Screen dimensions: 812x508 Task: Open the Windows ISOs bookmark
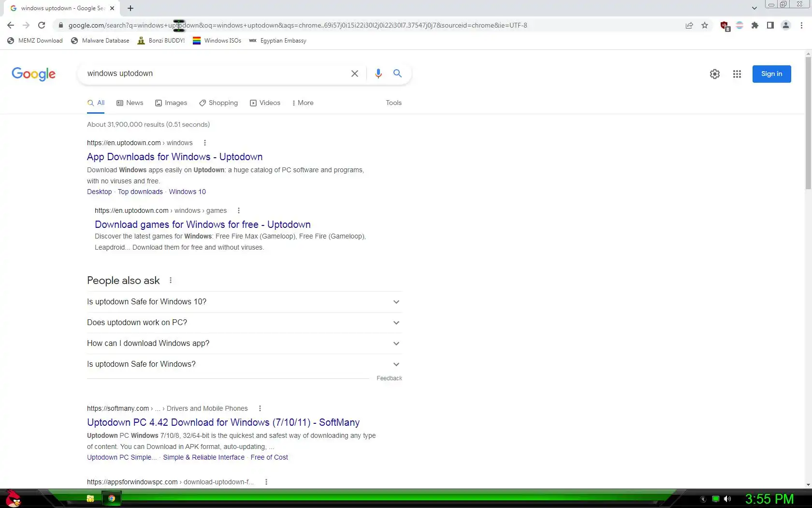tap(217, 41)
